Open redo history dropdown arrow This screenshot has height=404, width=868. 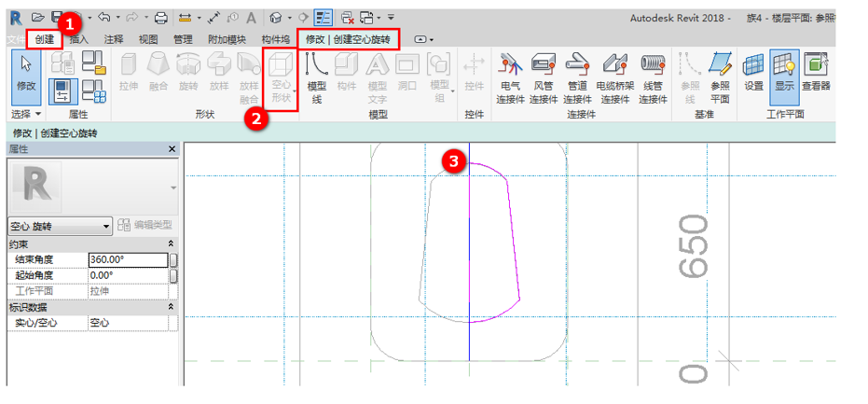point(146,18)
